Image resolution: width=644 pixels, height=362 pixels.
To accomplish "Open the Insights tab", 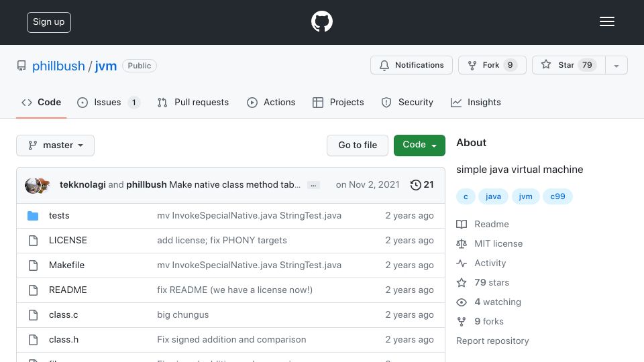I will pyautogui.click(x=476, y=102).
